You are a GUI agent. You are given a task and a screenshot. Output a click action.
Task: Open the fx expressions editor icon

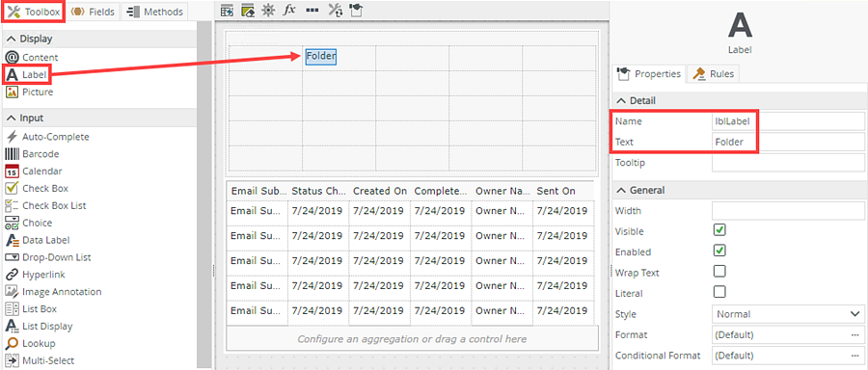pos(289,11)
